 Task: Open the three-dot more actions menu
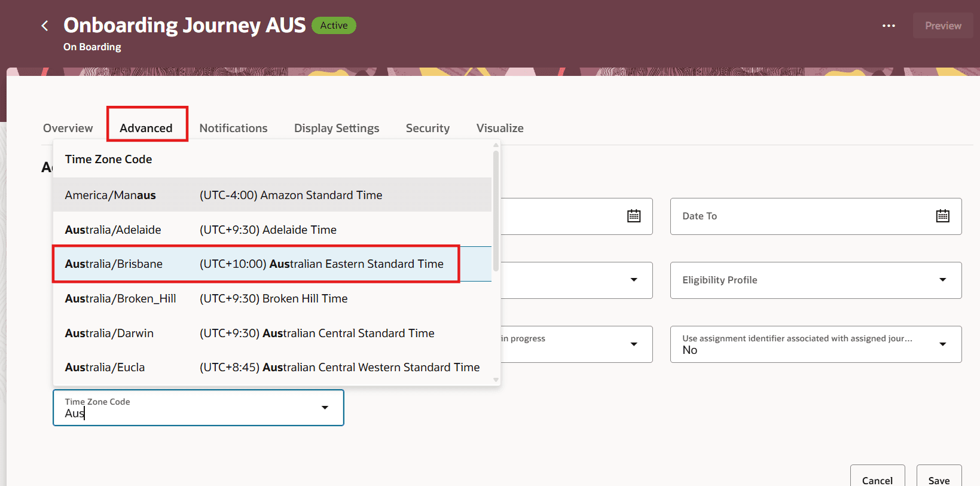pyautogui.click(x=889, y=26)
